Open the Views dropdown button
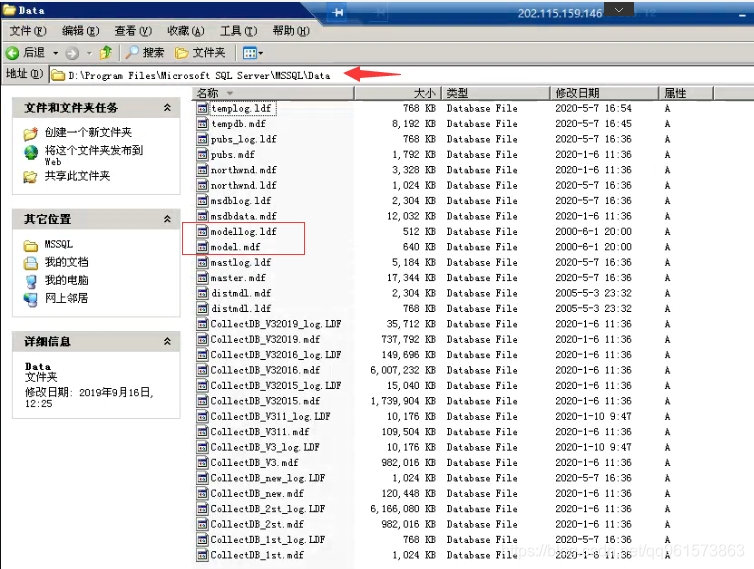 point(253,53)
